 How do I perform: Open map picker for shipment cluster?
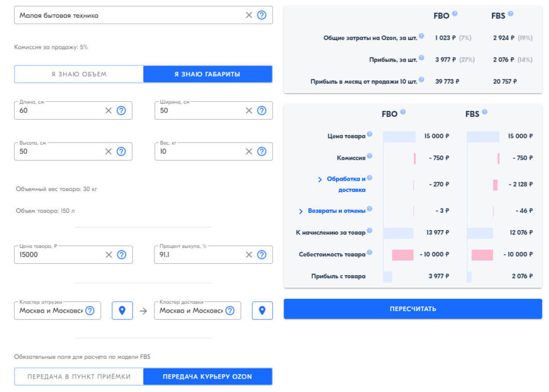(x=122, y=310)
